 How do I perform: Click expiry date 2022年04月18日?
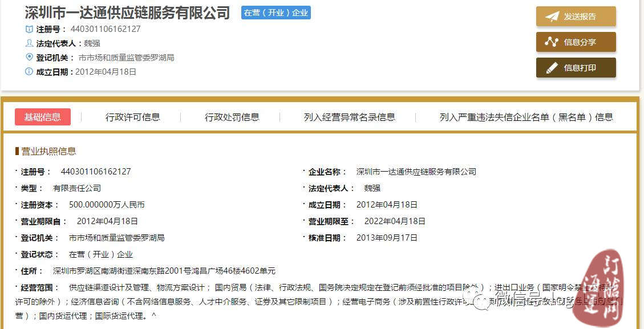click(x=395, y=221)
